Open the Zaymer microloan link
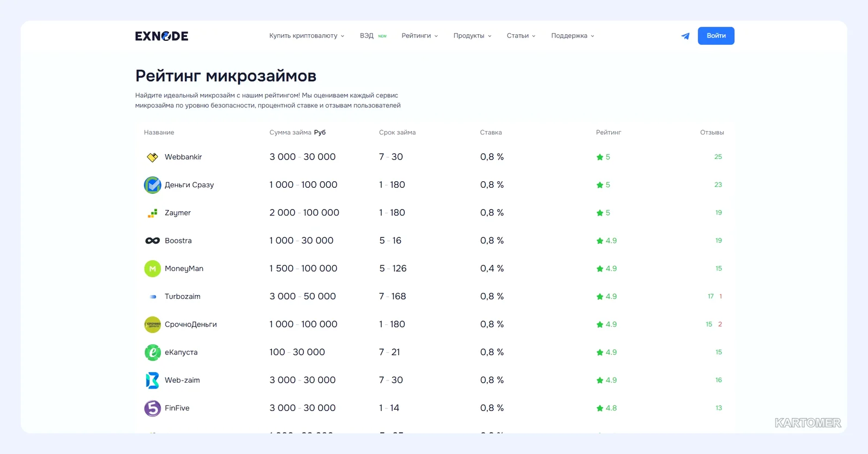This screenshot has height=454, width=868. coord(178,213)
